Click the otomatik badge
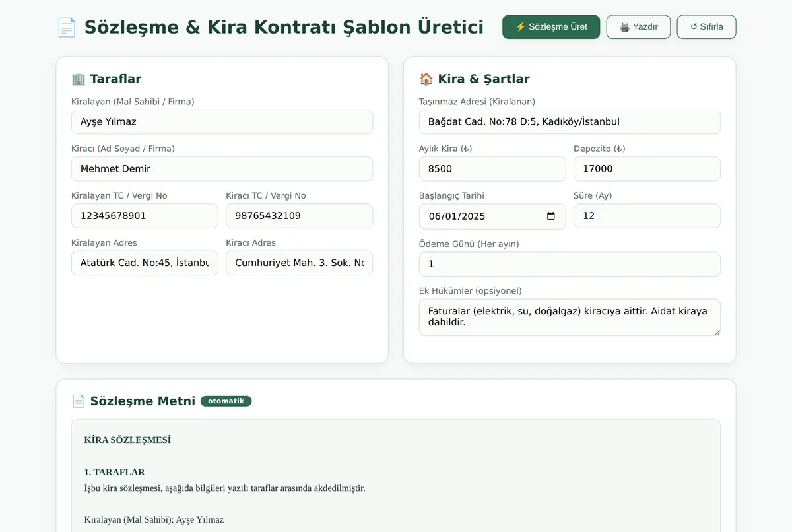The width and height of the screenshot is (792, 532). [226, 401]
